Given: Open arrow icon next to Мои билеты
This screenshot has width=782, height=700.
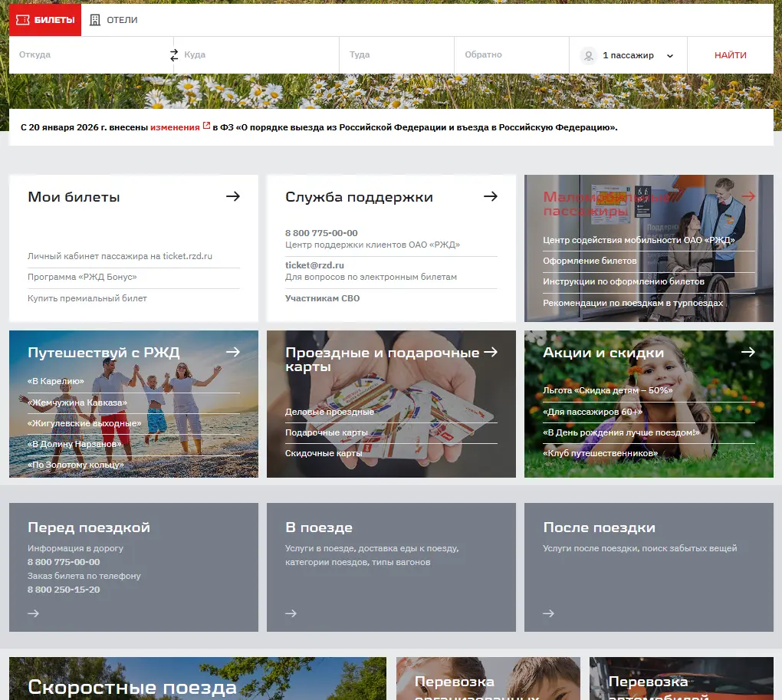Looking at the screenshot, I should click(233, 196).
